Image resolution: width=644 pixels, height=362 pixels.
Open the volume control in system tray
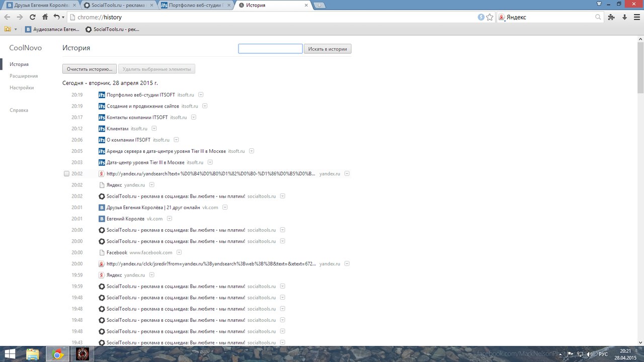(589, 354)
